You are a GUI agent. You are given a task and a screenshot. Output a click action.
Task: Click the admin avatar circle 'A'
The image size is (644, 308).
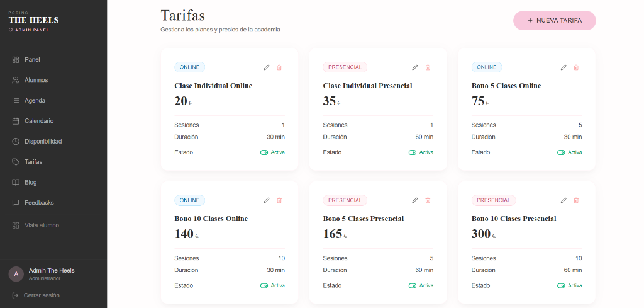[16, 274]
